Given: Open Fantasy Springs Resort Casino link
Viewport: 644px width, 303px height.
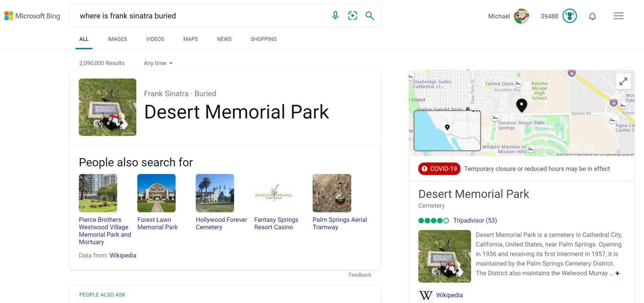Looking at the screenshot, I should pos(276,223).
